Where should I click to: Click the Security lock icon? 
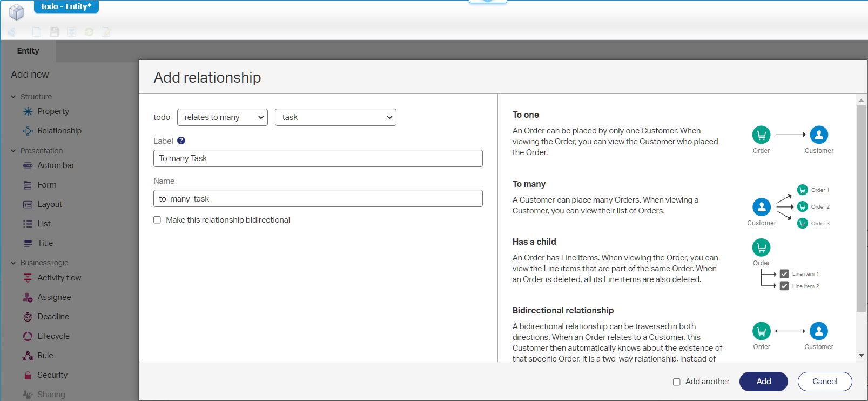coord(28,375)
